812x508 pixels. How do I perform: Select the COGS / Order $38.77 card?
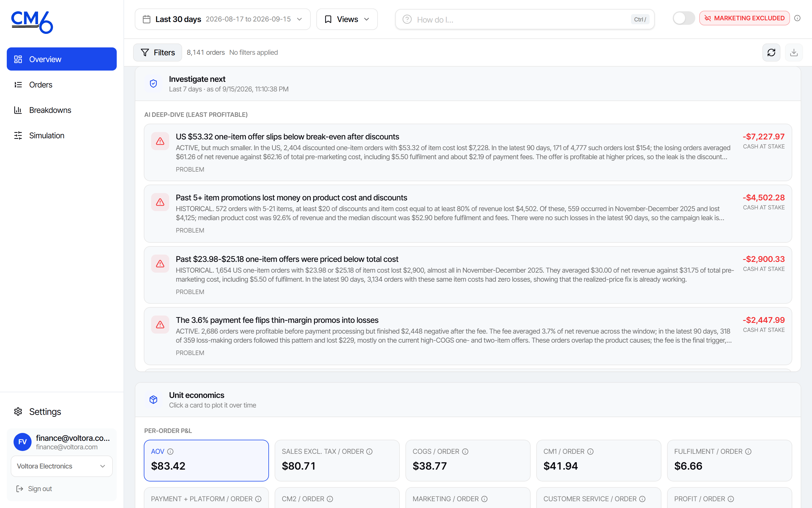click(x=468, y=460)
